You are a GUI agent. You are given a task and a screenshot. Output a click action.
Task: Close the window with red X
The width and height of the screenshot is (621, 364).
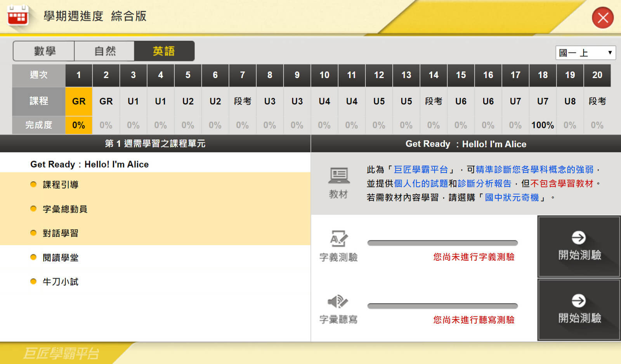tap(603, 17)
